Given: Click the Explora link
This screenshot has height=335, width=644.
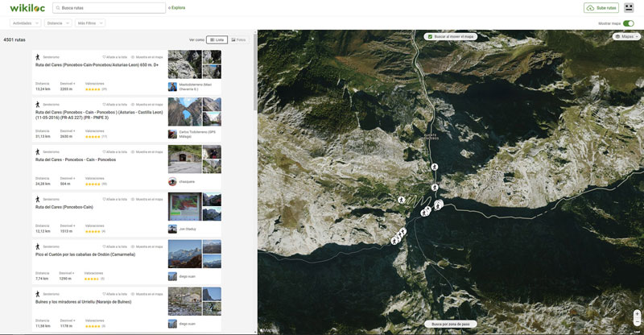Looking at the screenshot, I should click(177, 8).
